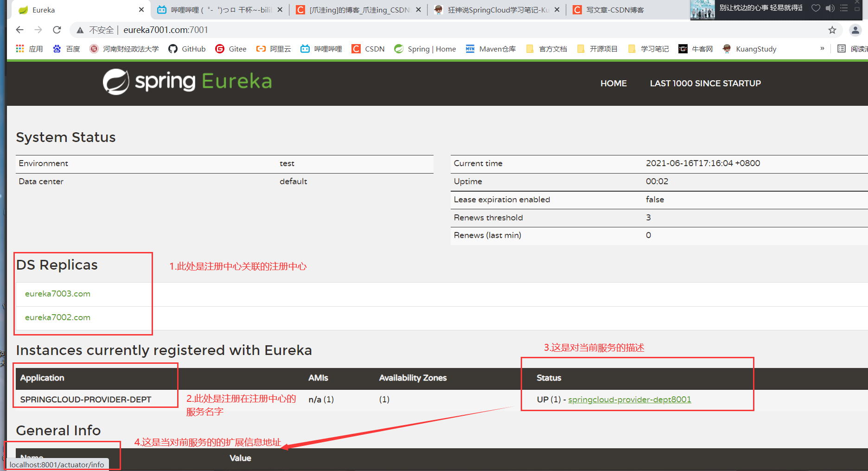Click the music player album thumbnail
868x471 pixels.
pyautogui.click(x=702, y=10)
